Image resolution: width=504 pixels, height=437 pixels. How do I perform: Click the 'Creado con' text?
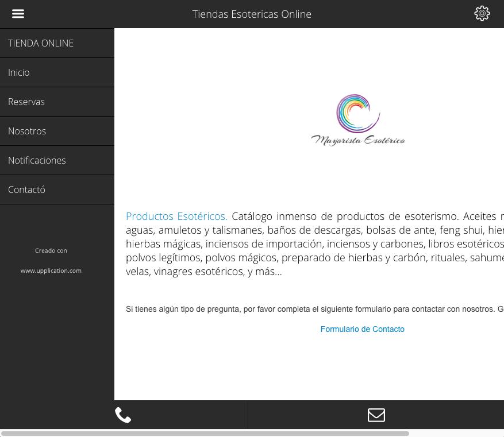[51, 250]
